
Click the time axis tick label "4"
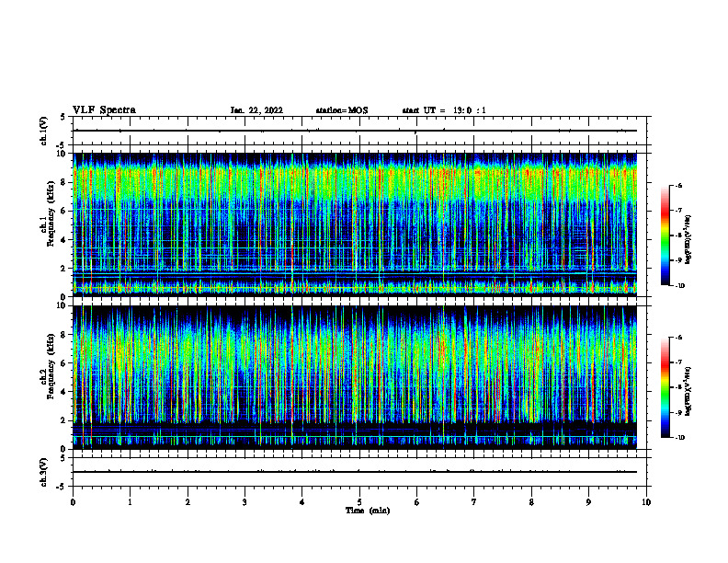302,502
